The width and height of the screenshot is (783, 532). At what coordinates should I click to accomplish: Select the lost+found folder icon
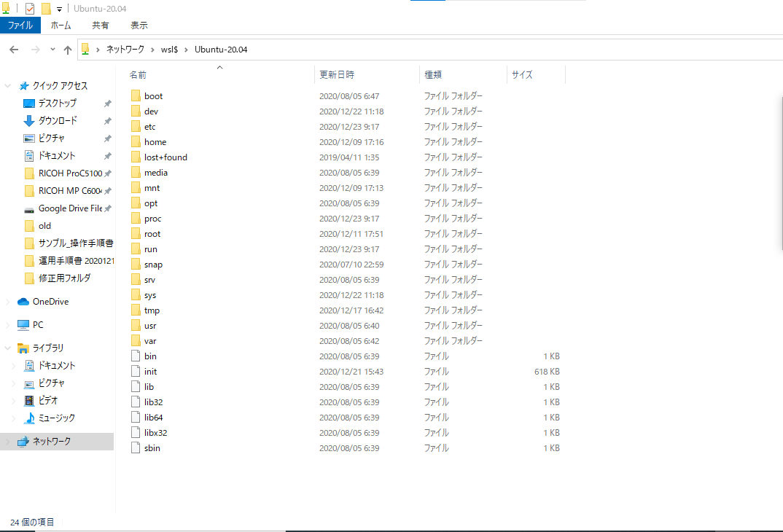click(x=136, y=157)
